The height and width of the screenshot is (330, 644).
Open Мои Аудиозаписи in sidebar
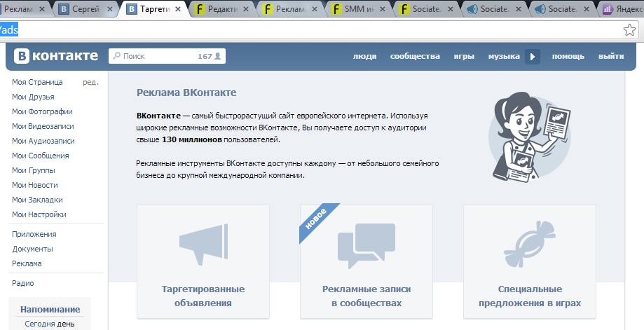[43, 142]
